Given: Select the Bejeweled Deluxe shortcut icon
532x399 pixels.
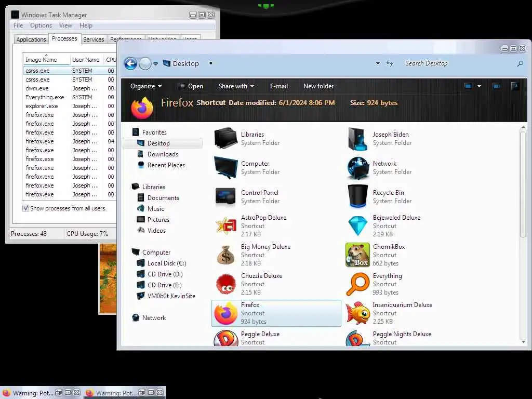Looking at the screenshot, I should pos(357,225).
